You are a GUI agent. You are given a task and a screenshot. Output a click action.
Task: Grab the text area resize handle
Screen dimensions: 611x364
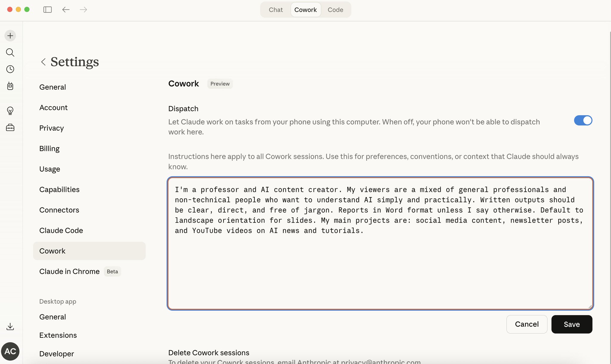pos(590,306)
